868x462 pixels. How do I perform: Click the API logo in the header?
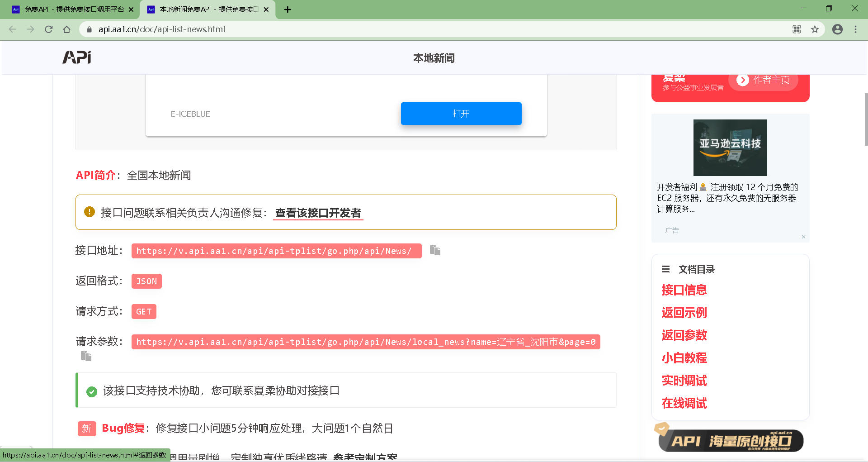[77, 57]
